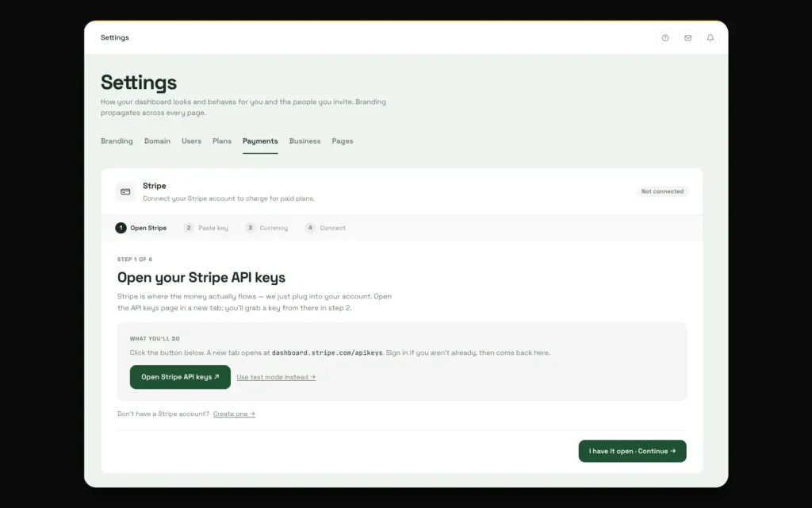
Task: Click the large Settings page heading
Action: 138,83
